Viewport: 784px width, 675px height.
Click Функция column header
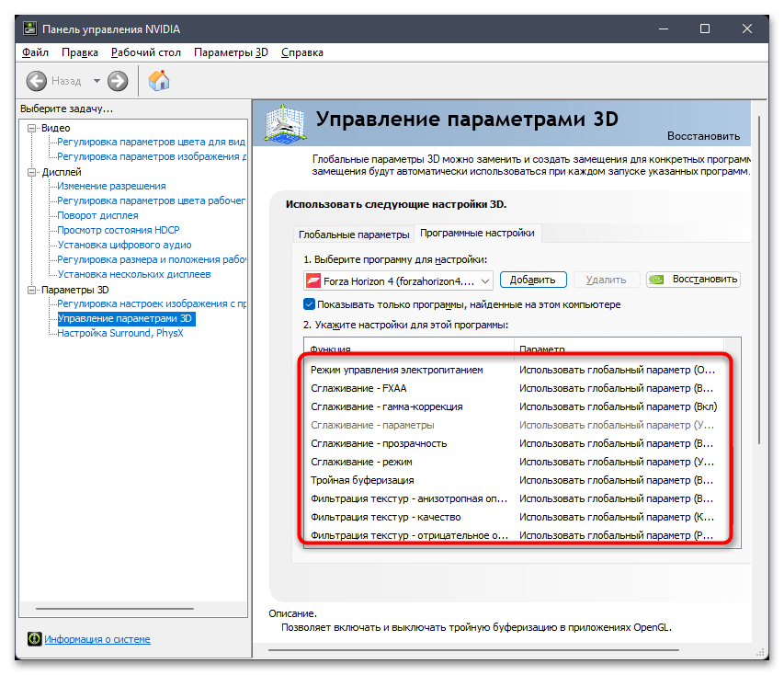pyautogui.click(x=409, y=349)
